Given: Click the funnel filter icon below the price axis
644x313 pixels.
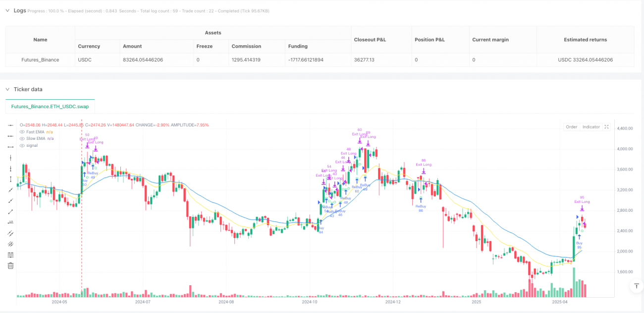Looking at the screenshot, I should coord(636,286).
